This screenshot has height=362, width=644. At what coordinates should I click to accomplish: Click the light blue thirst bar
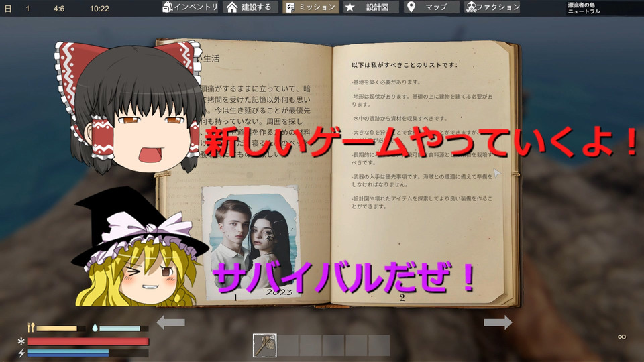(123, 328)
